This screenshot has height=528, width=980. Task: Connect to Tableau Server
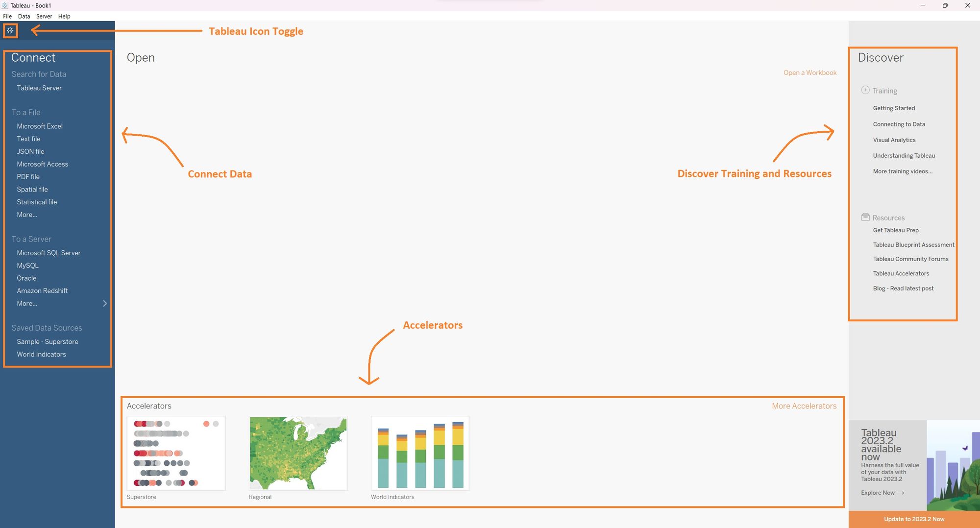pos(39,88)
